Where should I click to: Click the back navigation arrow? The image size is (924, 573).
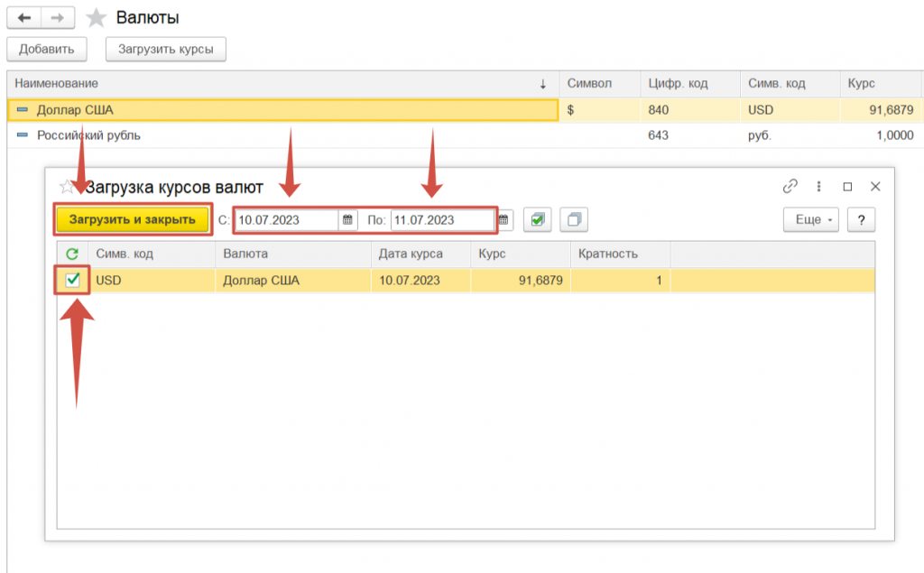(23, 17)
